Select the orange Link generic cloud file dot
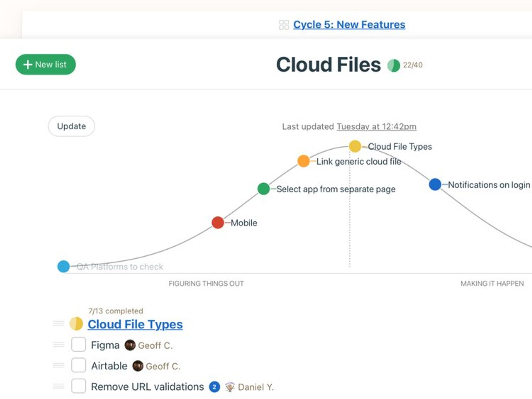This screenshot has width=532, height=399. pos(304,161)
